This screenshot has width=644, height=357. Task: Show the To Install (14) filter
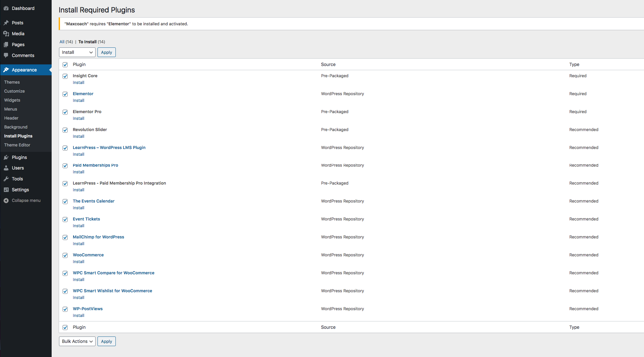[x=92, y=42]
